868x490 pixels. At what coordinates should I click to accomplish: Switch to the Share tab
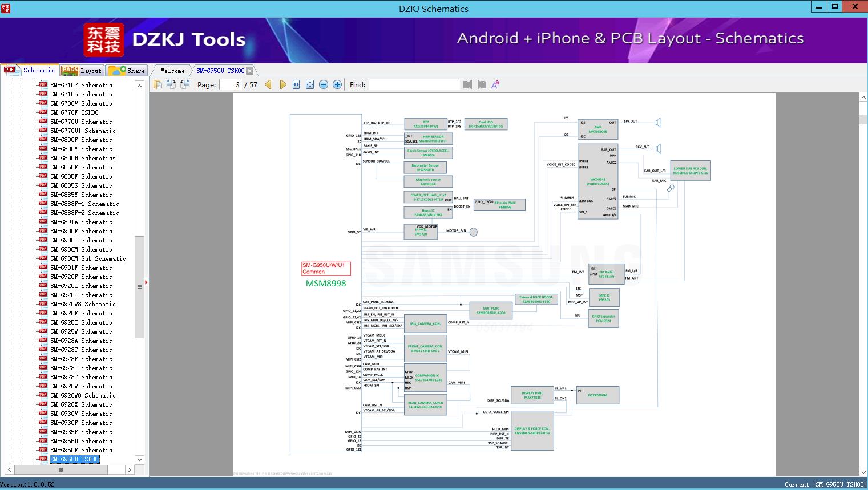(127, 71)
